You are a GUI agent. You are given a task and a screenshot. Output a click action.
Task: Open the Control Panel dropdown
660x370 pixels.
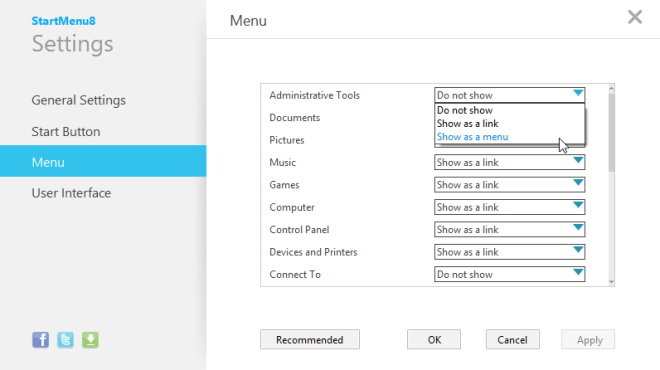(x=509, y=229)
